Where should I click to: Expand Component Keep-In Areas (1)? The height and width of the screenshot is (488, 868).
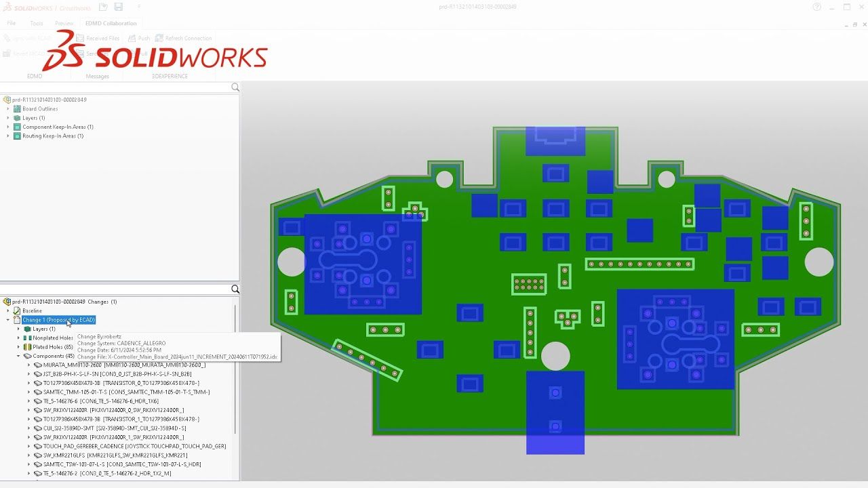pos(8,127)
